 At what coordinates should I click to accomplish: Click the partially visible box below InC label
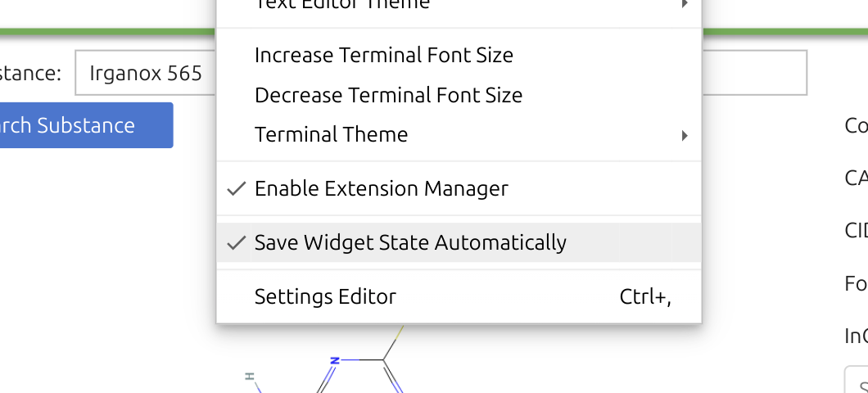tap(856, 379)
